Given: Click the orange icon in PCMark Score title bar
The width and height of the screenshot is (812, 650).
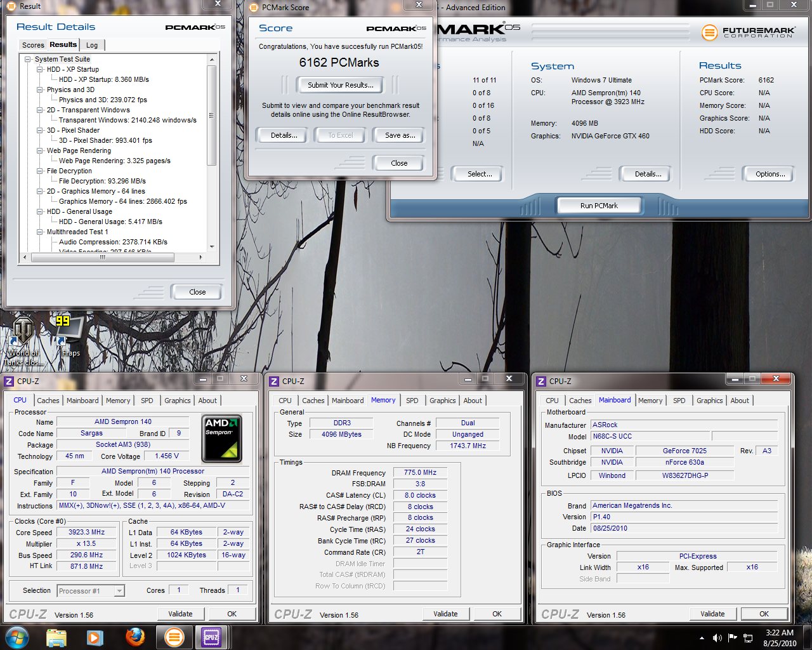Looking at the screenshot, I should 254,8.
